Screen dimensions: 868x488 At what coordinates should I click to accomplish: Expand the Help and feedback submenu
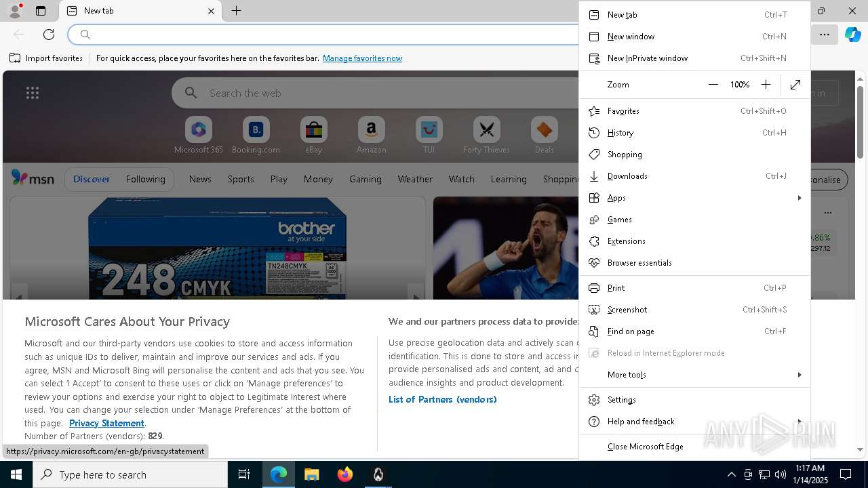(695, 422)
